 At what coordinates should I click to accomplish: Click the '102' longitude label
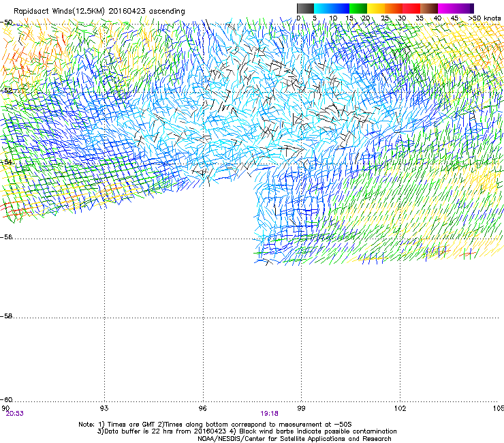tap(400, 408)
